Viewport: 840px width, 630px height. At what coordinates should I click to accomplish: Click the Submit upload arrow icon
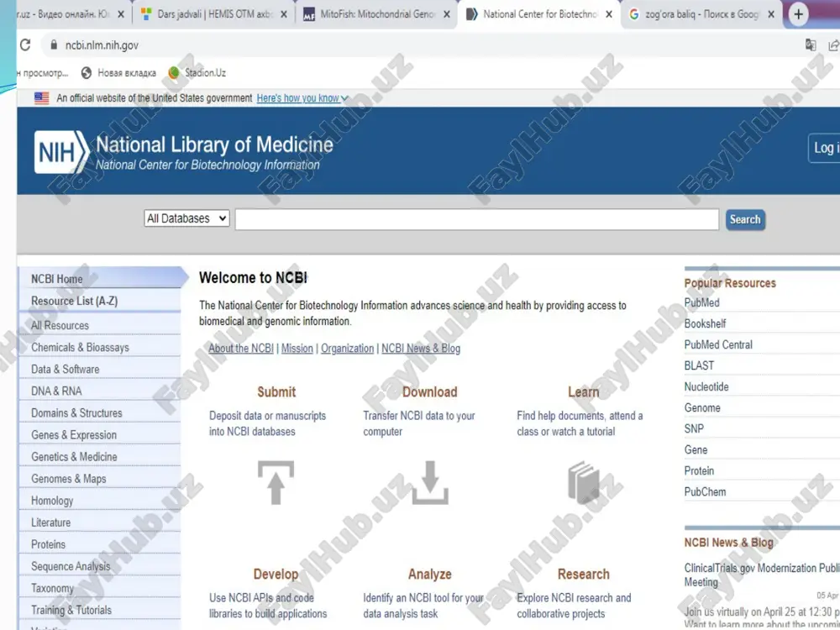point(276,483)
